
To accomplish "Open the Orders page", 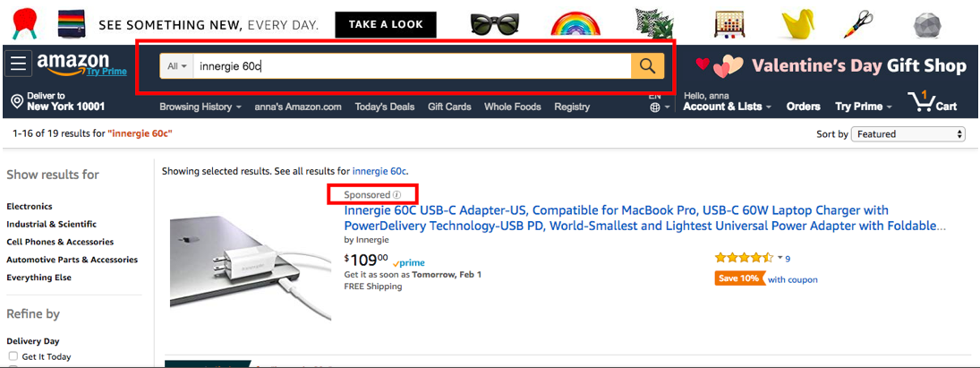I will [803, 107].
